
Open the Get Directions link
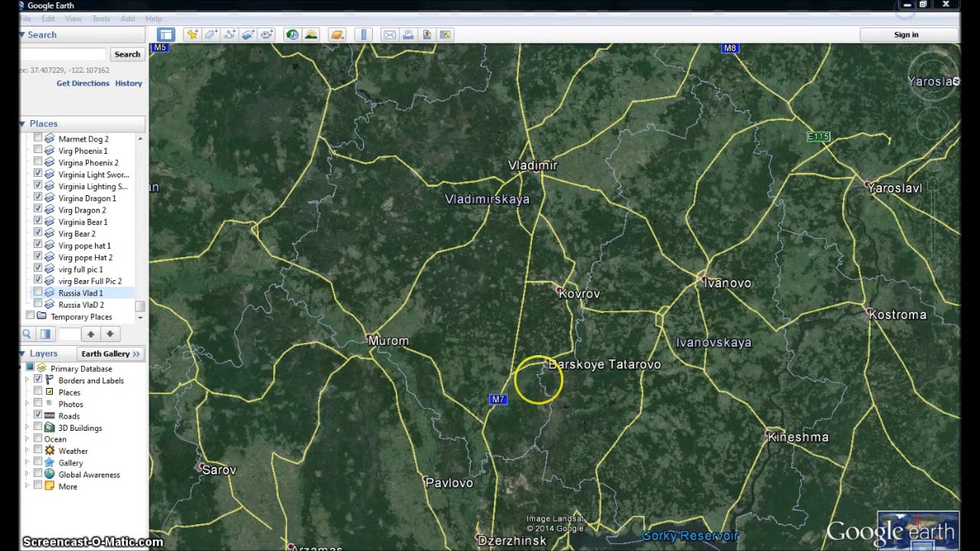(83, 83)
